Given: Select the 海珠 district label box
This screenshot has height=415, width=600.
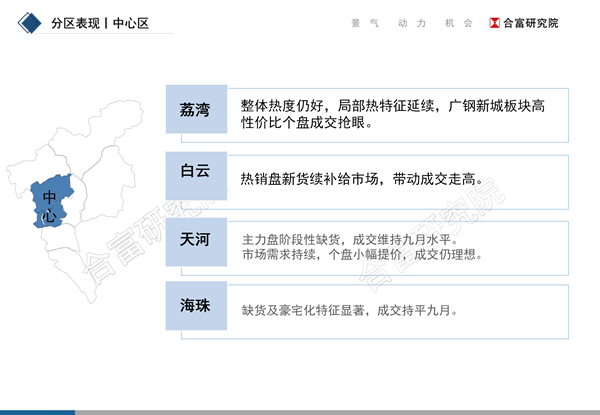Looking at the screenshot, I should tap(196, 306).
